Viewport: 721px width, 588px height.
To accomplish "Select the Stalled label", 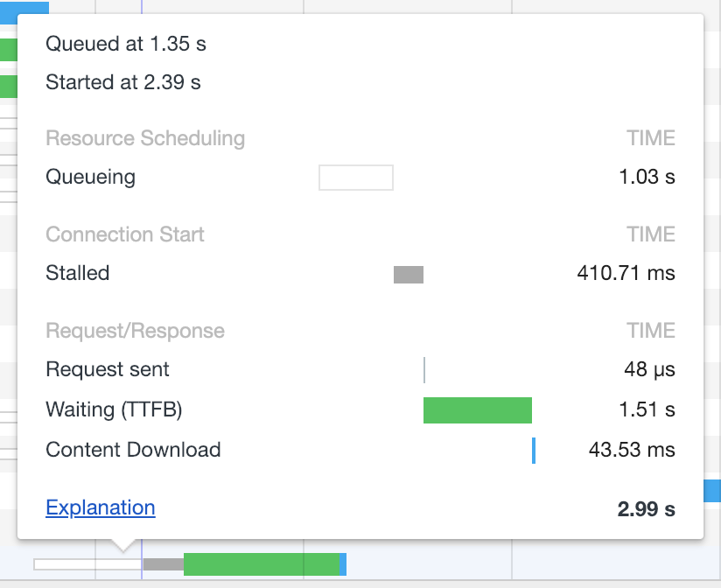I will pos(78,273).
